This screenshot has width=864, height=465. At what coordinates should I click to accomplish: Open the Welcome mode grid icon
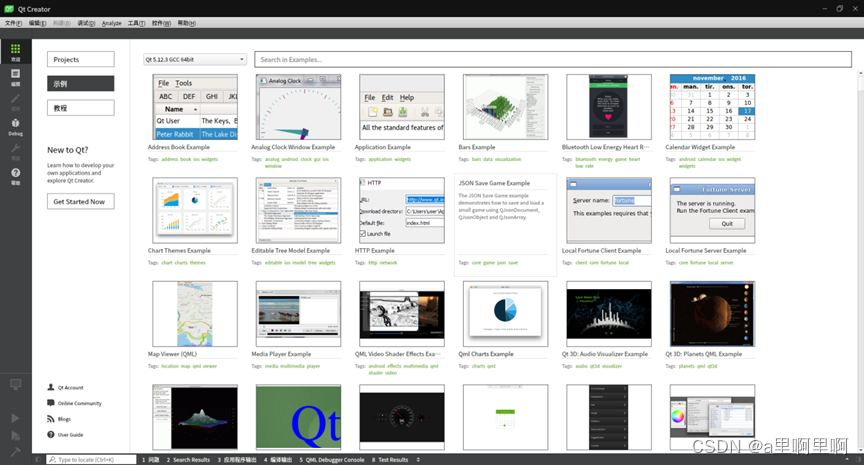click(x=15, y=49)
